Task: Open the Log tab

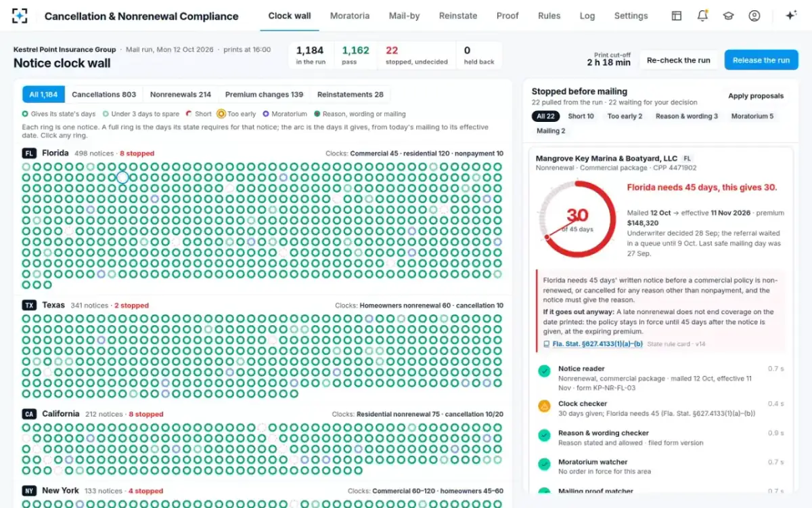Action: pyautogui.click(x=587, y=16)
